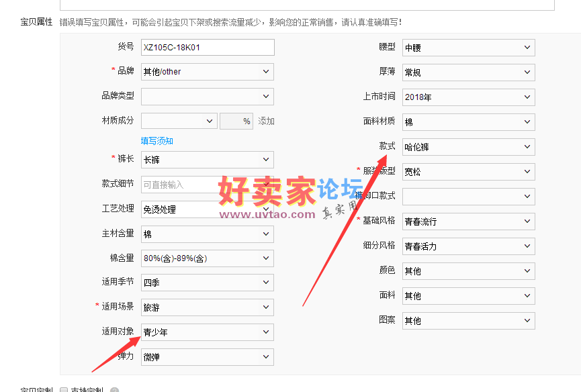Expand the 棉含量 dropdown
Viewport: 581px width, 392px height.
pyautogui.click(x=207, y=258)
